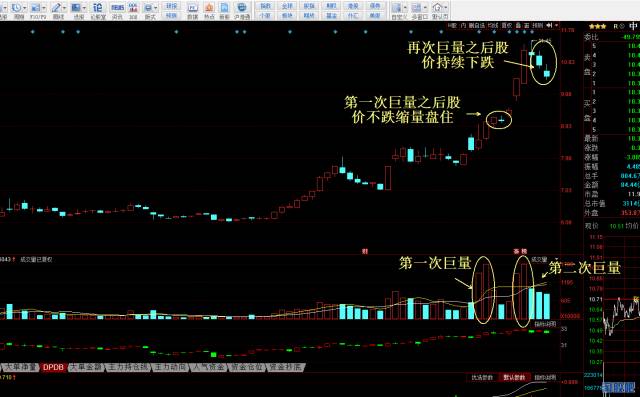Open the F10/F9 company info icon

point(36,8)
